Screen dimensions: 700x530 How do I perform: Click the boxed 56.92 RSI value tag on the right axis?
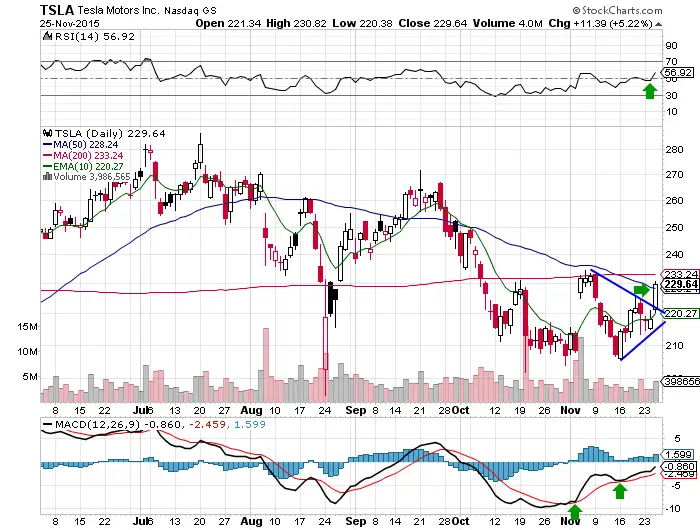tap(677, 72)
